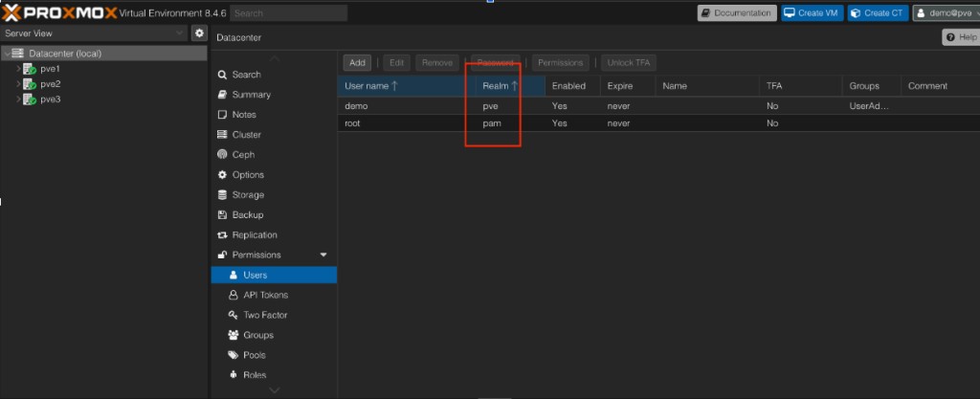Select the Users submenu item
Image resolution: width=980 pixels, height=399 pixels.
(x=274, y=275)
